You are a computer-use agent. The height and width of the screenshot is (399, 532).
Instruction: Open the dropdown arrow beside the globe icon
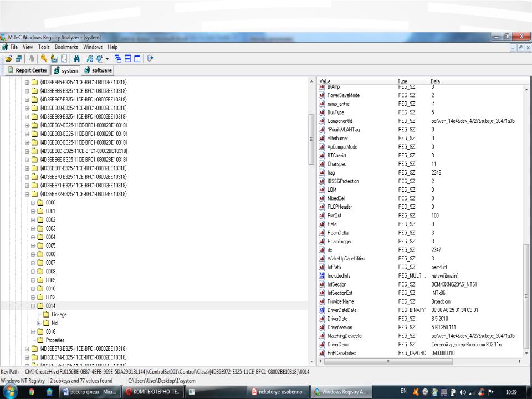[x=107, y=59]
